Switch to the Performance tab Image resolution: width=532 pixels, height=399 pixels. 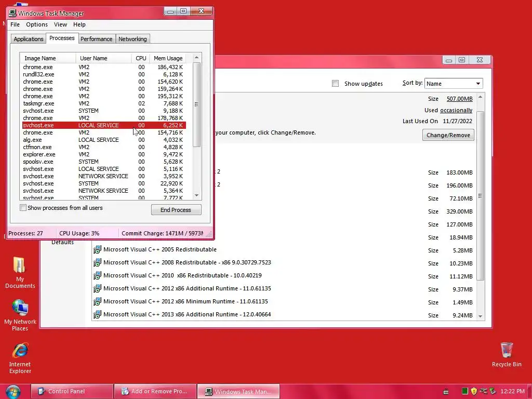(96, 39)
